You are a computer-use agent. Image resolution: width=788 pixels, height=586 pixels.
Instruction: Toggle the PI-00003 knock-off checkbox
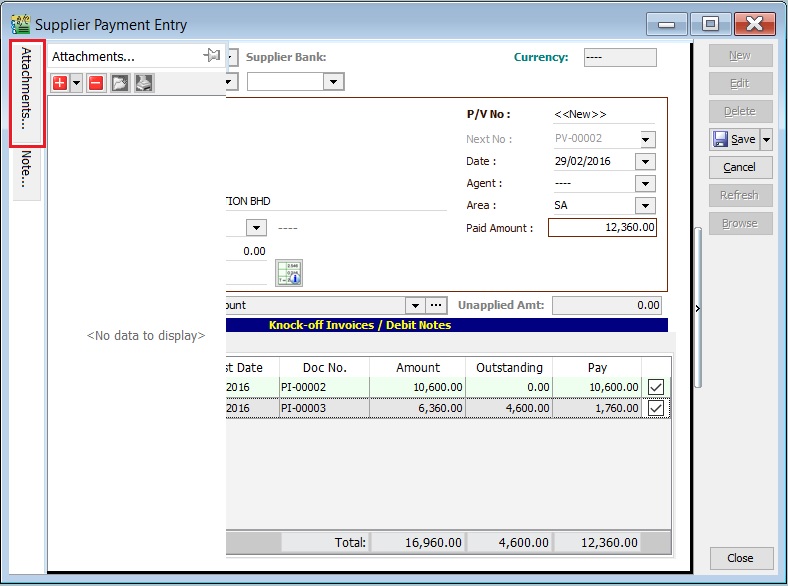pos(656,408)
